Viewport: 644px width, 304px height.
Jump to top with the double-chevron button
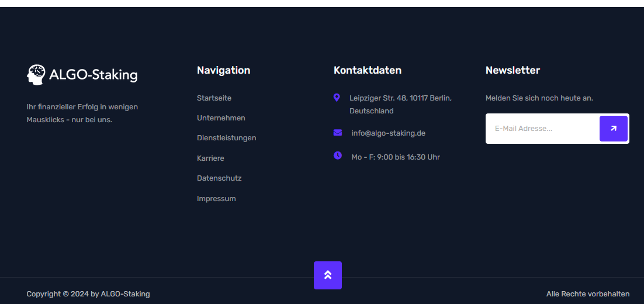click(328, 275)
